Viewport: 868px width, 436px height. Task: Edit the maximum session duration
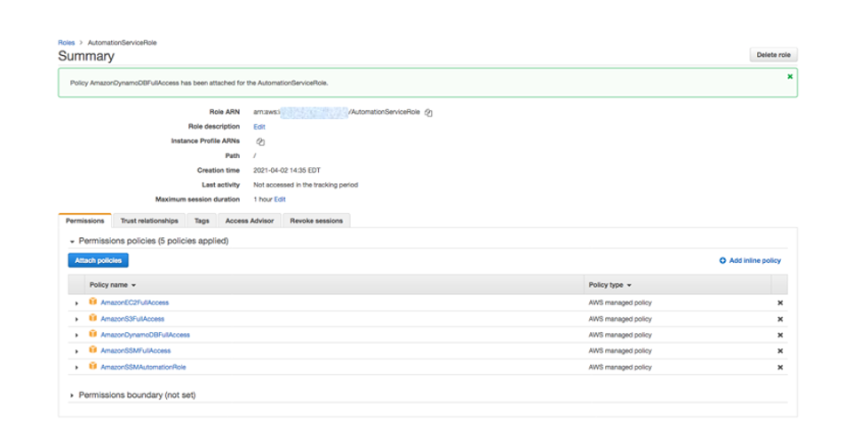pyautogui.click(x=280, y=199)
